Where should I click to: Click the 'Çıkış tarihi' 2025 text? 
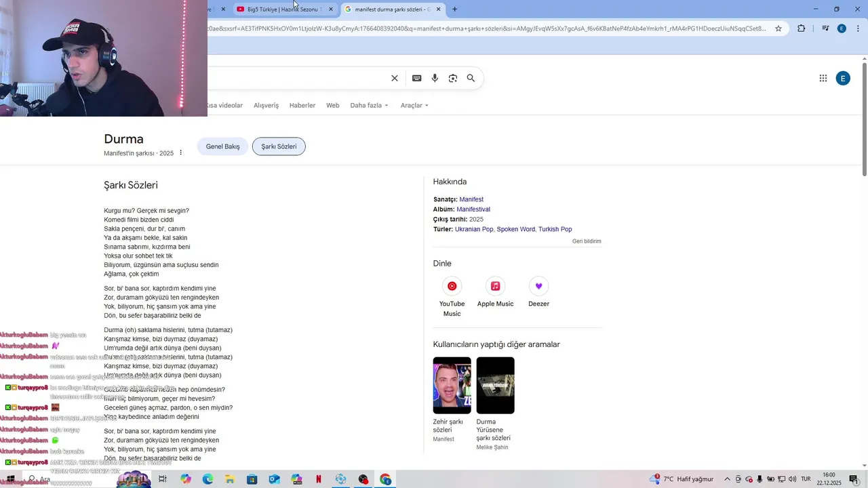(x=476, y=220)
